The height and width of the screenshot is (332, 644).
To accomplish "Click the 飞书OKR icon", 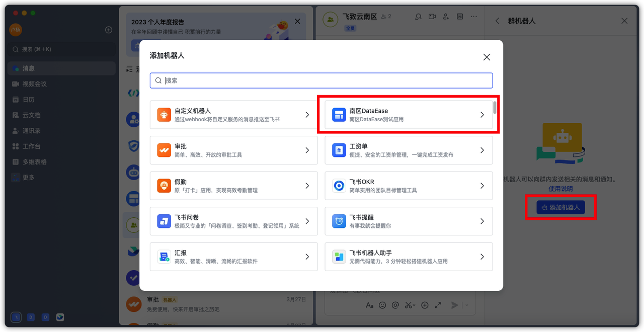I will coord(339,186).
